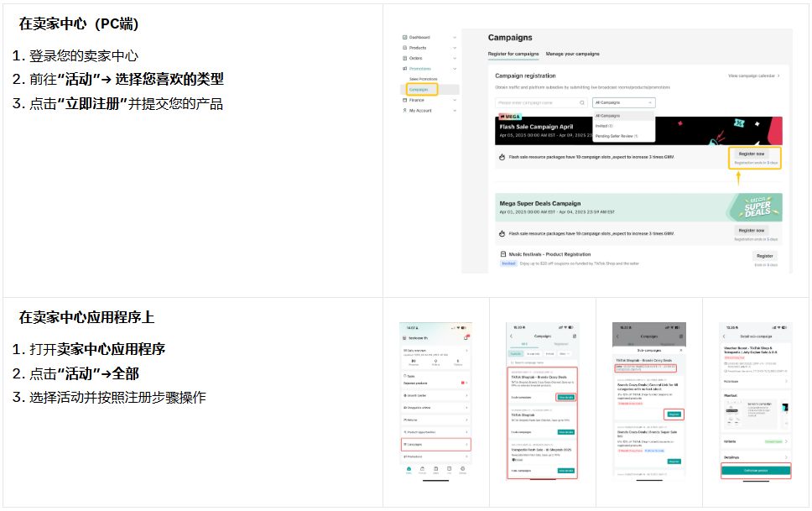812x511 pixels.
Task: Tap the Home icon in mobile bottom bar
Action: point(409,469)
